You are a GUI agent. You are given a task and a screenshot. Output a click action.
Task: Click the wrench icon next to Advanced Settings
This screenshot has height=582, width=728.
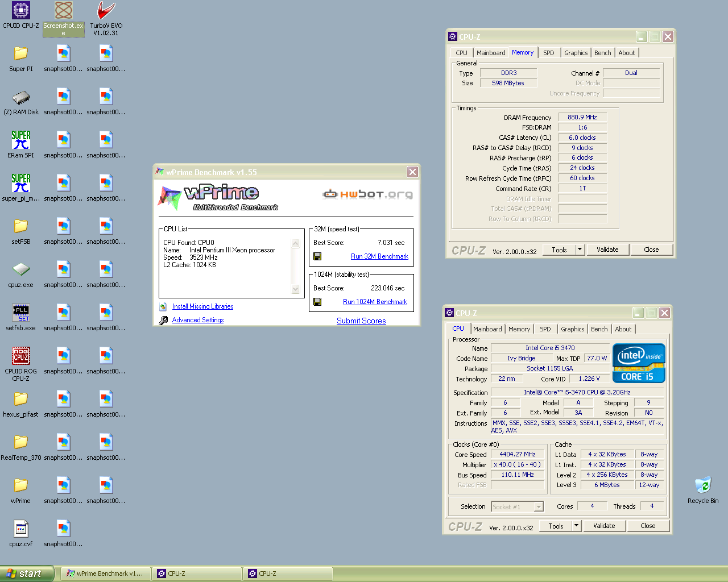coord(163,320)
